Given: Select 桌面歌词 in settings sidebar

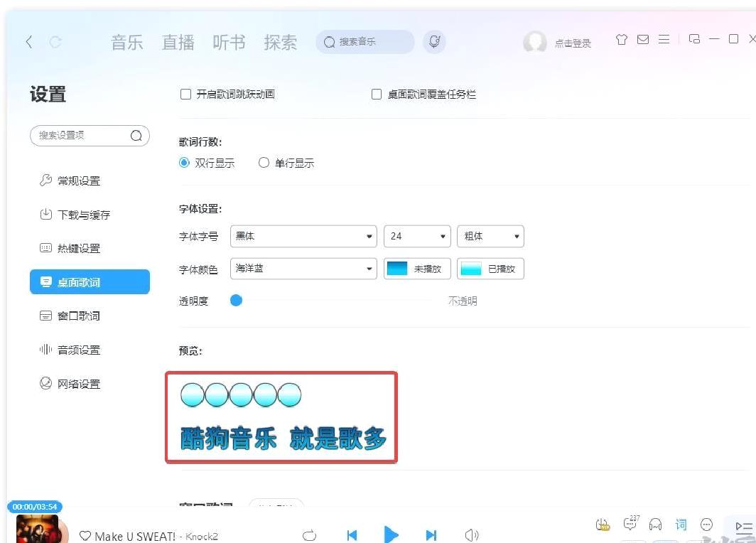Looking at the screenshot, I should [90, 282].
